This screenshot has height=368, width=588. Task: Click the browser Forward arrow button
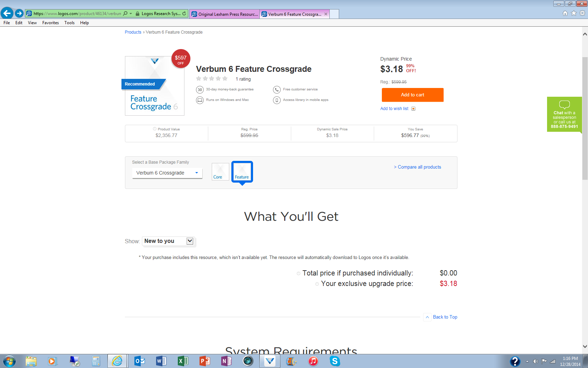[x=19, y=13]
